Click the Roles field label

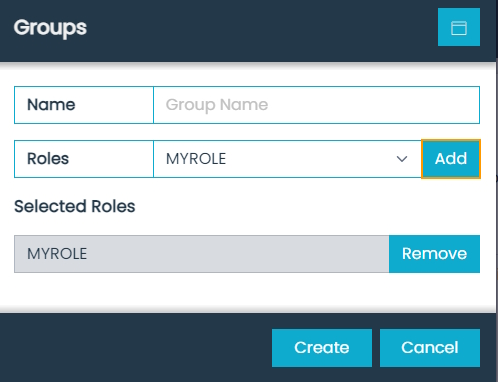pos(84,159)
